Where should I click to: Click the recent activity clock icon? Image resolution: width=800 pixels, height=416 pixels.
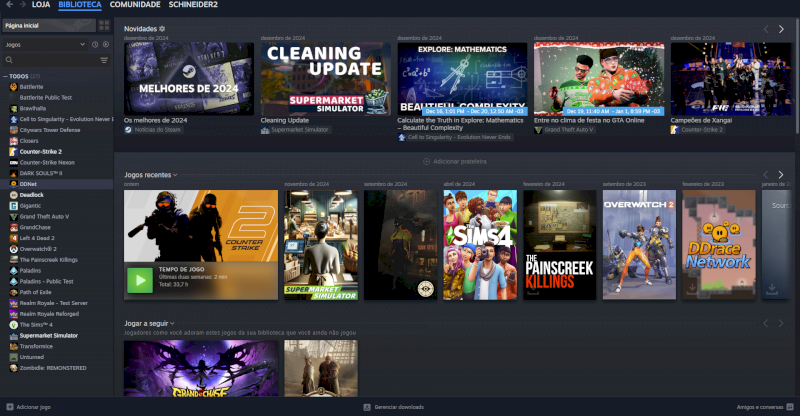pos(95,45)
